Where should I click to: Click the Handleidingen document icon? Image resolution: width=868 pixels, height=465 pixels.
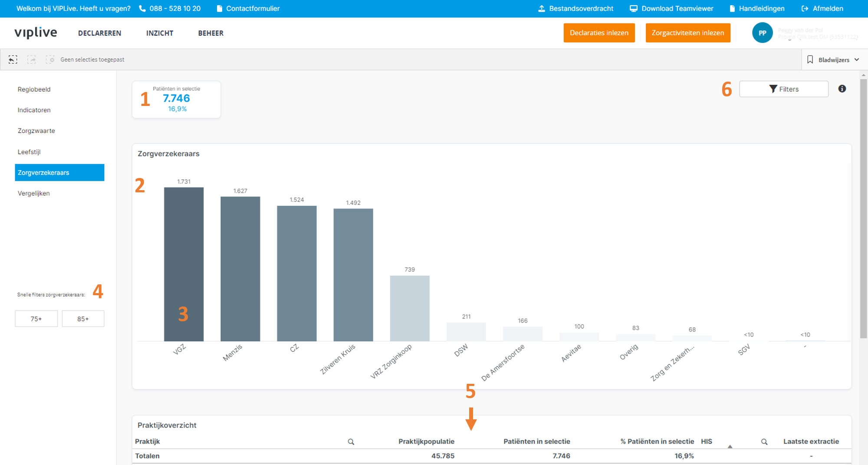click(732, 9)
